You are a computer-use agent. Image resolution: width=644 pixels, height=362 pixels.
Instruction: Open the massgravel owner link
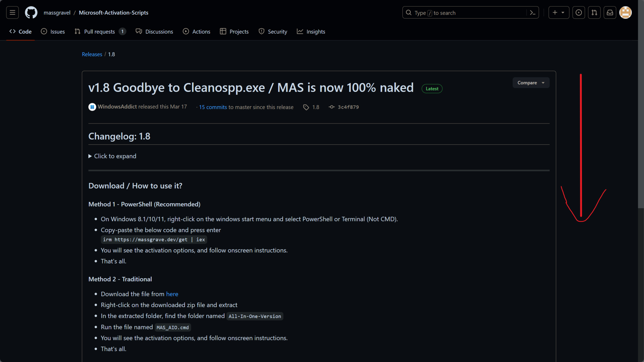(x=57, y=12)
